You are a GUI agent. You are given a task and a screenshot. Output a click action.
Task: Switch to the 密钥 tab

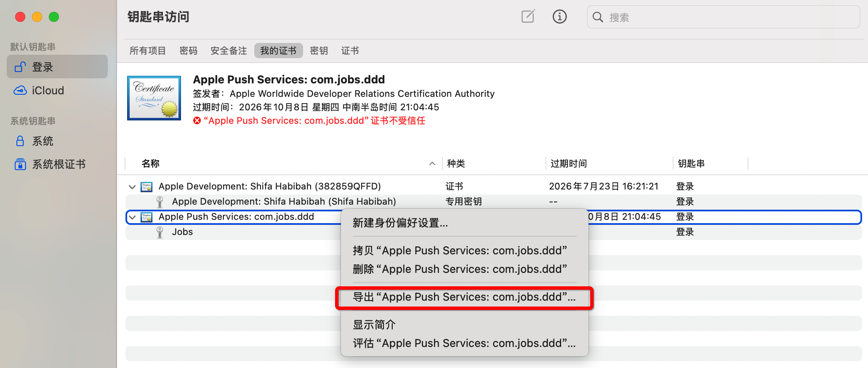(319, 51)
